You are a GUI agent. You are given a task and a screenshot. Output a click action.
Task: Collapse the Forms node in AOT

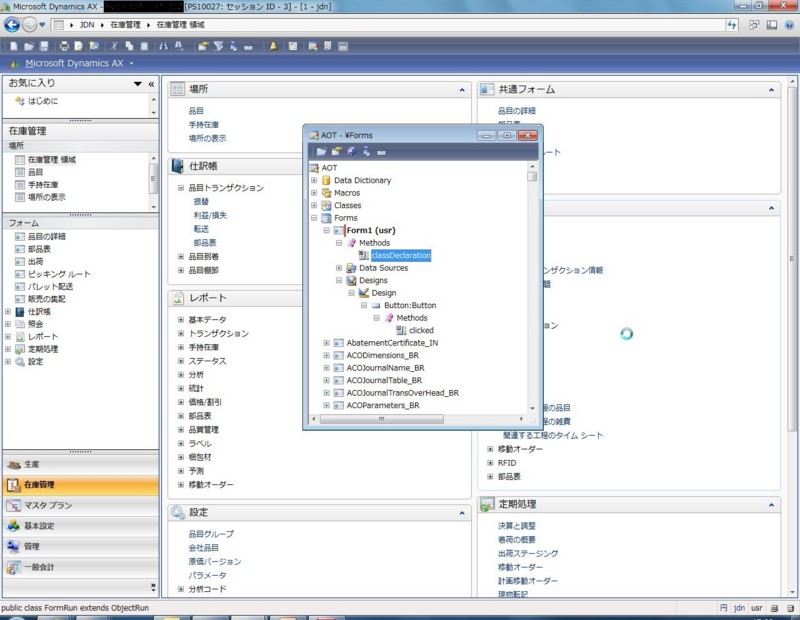point(314,218)
